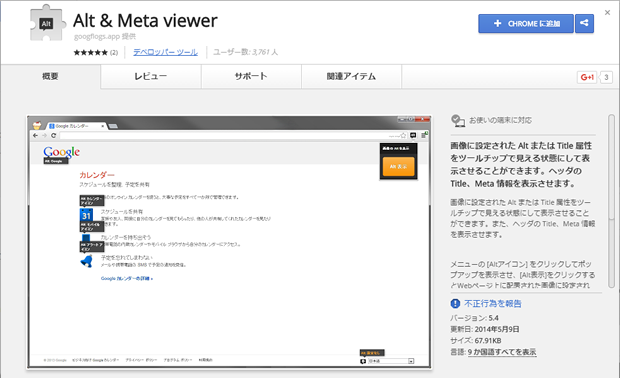Click the mobile phone icon in screenshot
Screen dimensions: 620x378
[86, 238]
